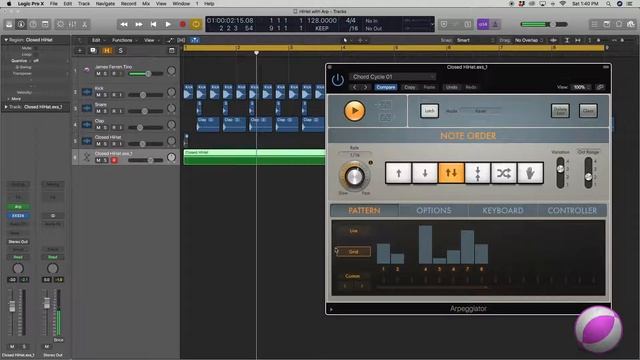Open the Mixer button in control bar
Image resolution: width=640 pixels, height=360 pixels.
tap(72, 24)
